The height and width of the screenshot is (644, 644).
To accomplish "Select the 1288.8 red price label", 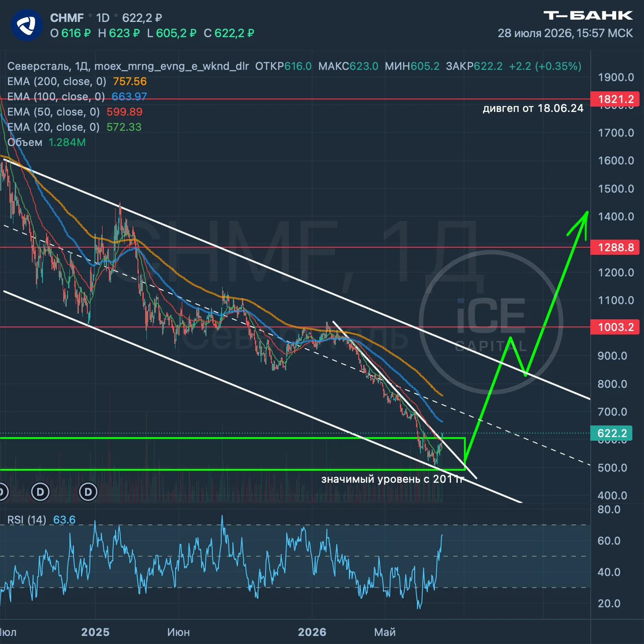I will point(615,247).
